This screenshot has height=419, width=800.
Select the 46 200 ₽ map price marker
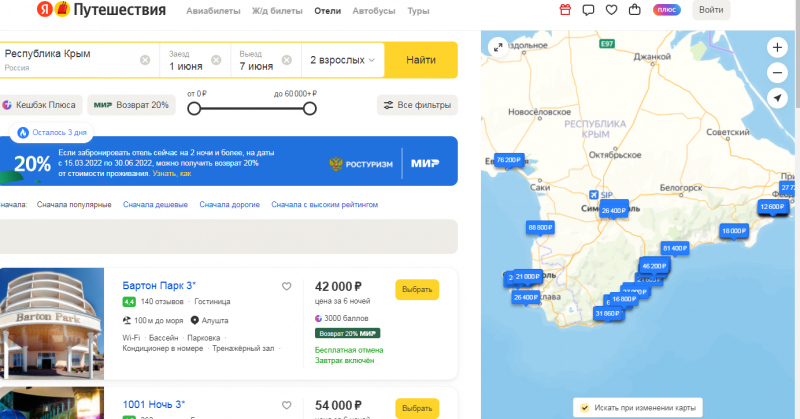coord(655,266)
